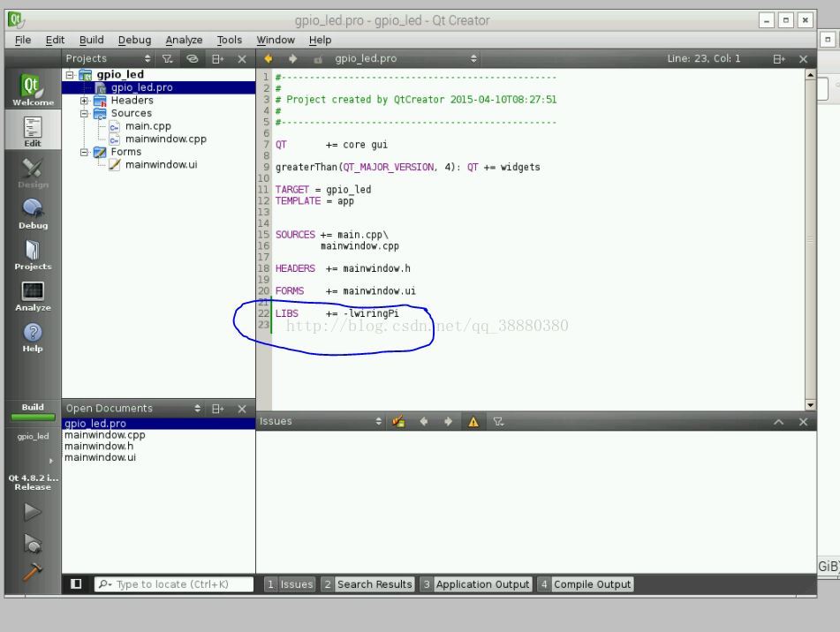Open the Design mode

(33, 172)
